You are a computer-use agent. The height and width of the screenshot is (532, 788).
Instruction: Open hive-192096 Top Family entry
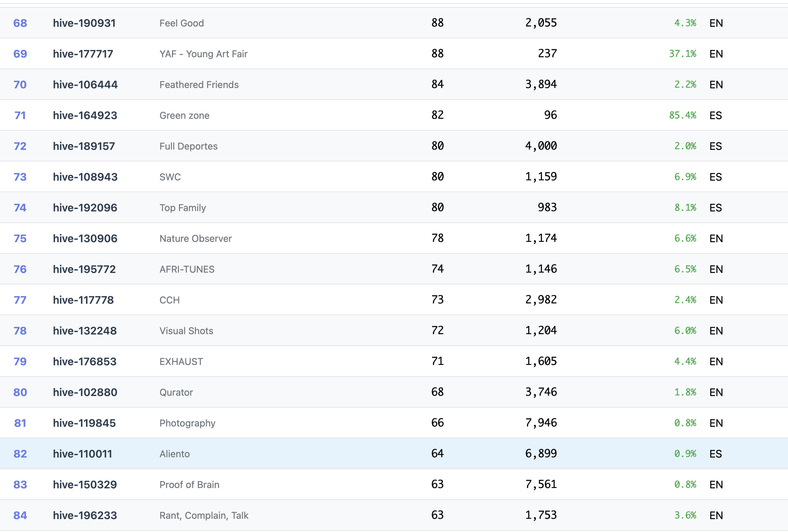click(85, 208)
